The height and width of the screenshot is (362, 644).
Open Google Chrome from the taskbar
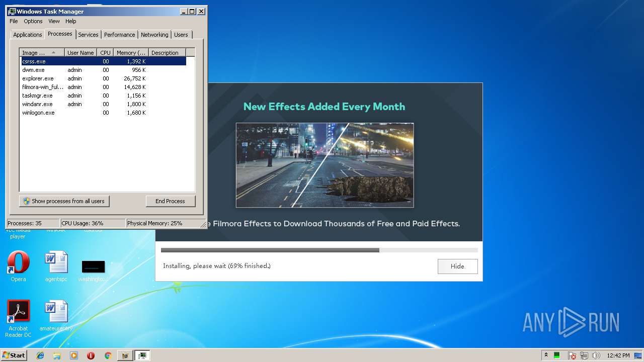108,355
